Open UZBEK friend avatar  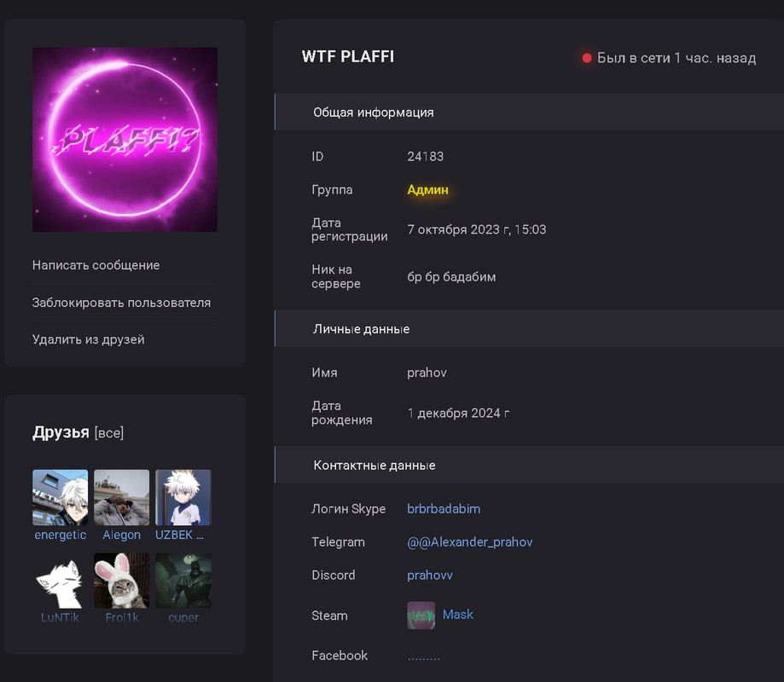[x=183, y=497]
